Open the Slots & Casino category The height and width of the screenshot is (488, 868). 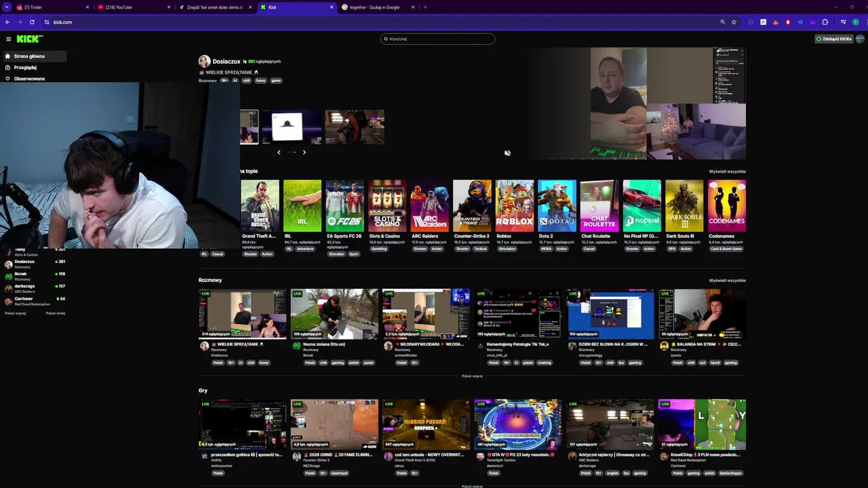pyautogui.click(x=387, y=206)
